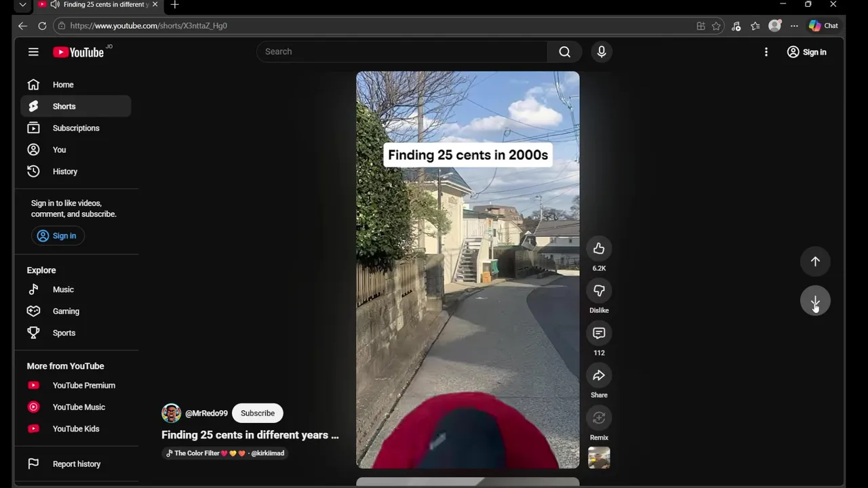This screenshot has height=488, width=868.
Task: Click Sign in at top right
Action: (807, 52)
